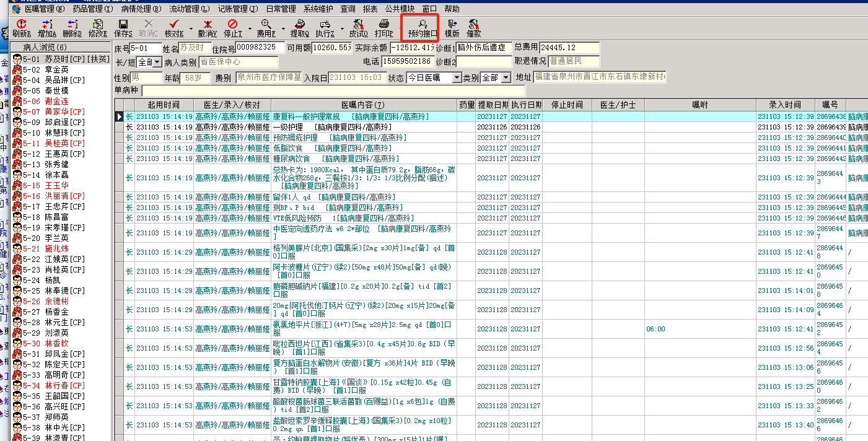Click the empty 诊断2 field
Screen dimensions: 868x441
484,61
